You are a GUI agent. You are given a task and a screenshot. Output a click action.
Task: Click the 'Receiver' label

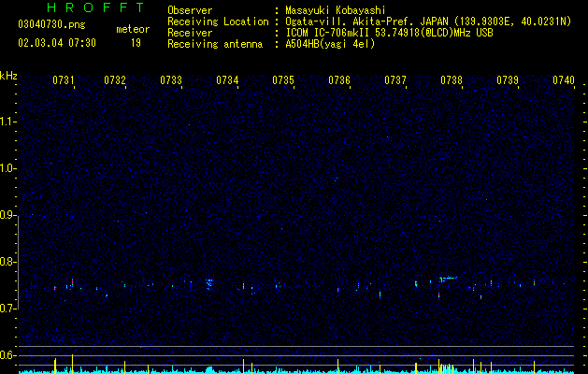[x=190, y=33]
